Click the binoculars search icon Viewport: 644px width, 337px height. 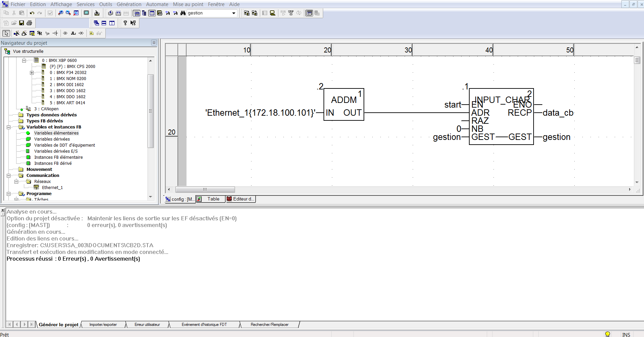pos(183,13)
